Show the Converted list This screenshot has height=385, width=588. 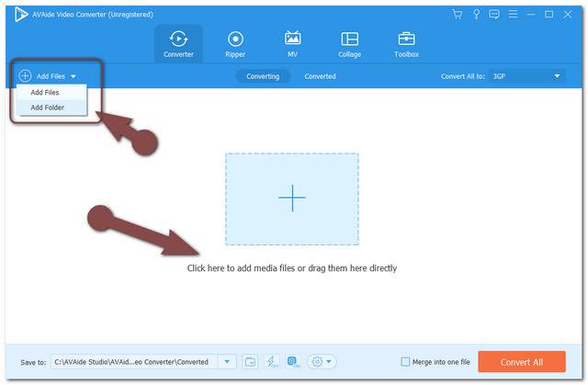(320, 76)
